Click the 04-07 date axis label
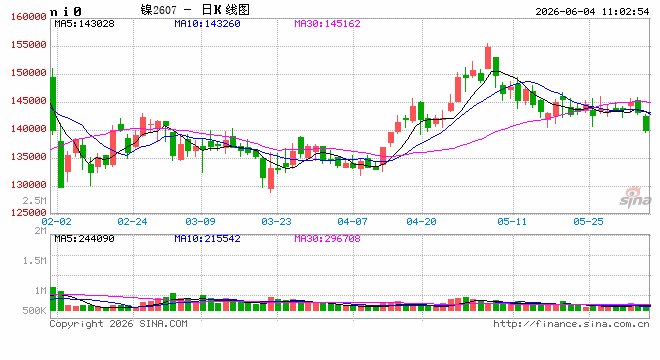 (x=352, y=221)
